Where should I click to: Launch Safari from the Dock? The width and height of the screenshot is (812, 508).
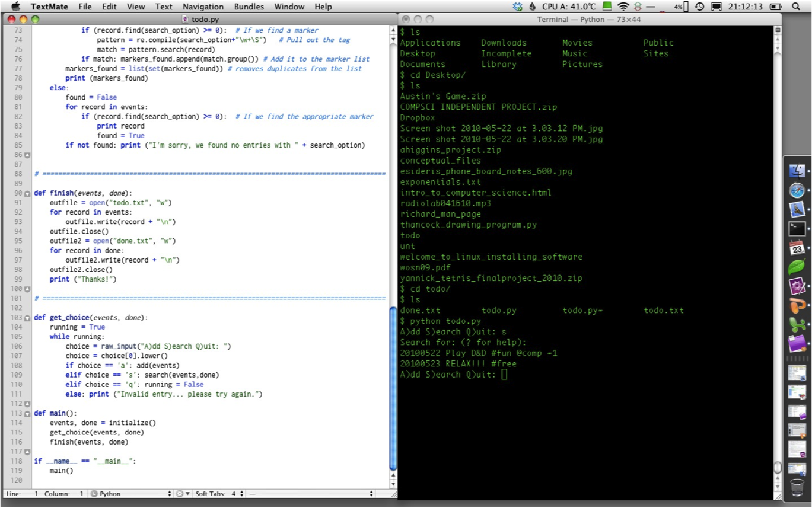(x=797, y=190)
